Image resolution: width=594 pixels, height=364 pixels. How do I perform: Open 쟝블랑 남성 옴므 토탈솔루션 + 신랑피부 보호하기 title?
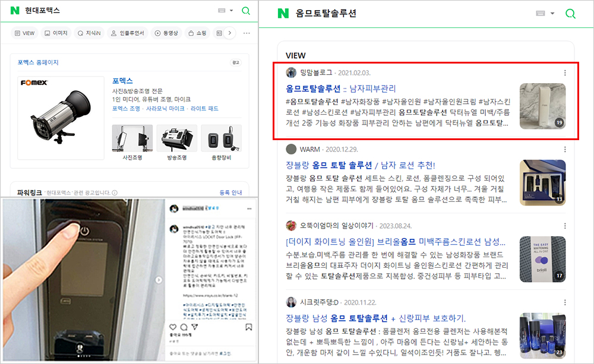(x=375, y=318)
